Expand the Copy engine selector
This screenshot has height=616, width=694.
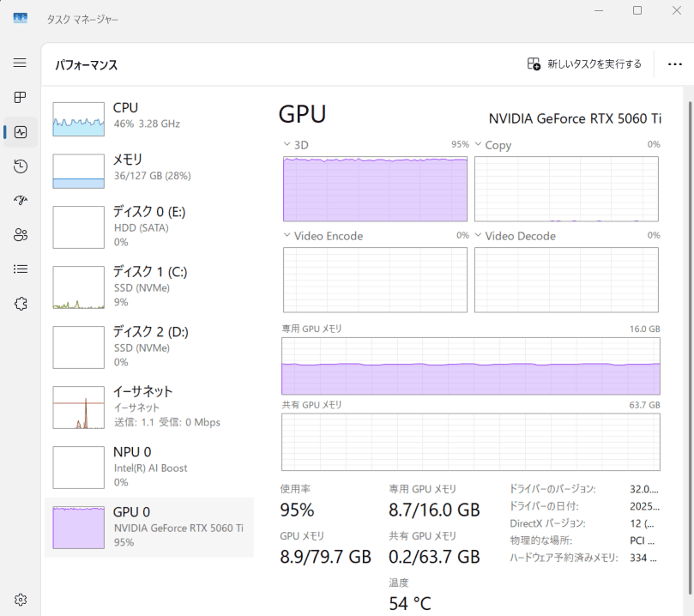(478, 144)
